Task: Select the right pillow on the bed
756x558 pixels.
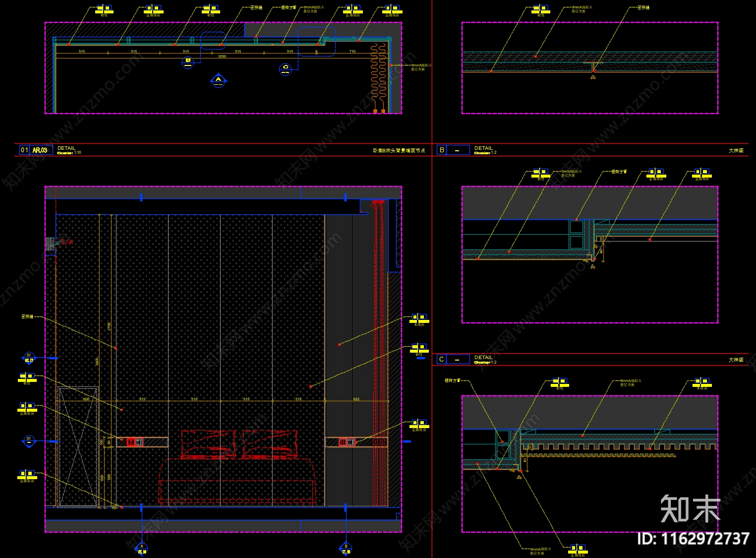Action: click(270, 444)
